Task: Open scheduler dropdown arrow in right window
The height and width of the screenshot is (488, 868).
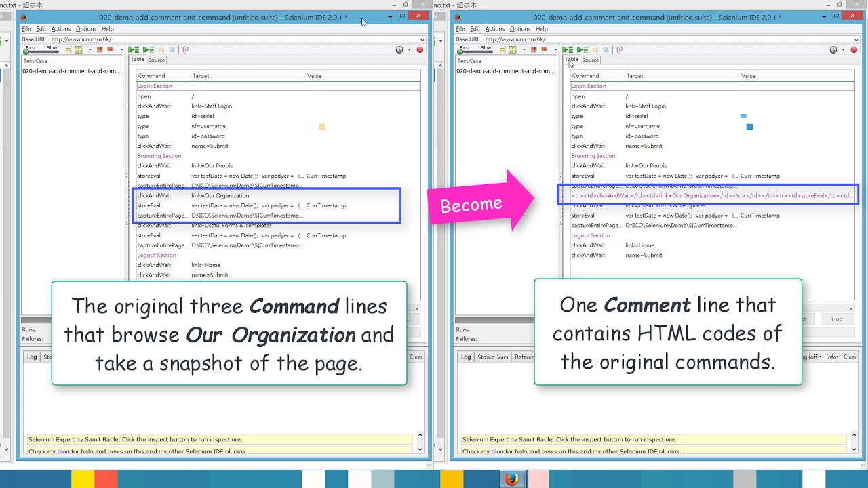Action: click(843, 49)
